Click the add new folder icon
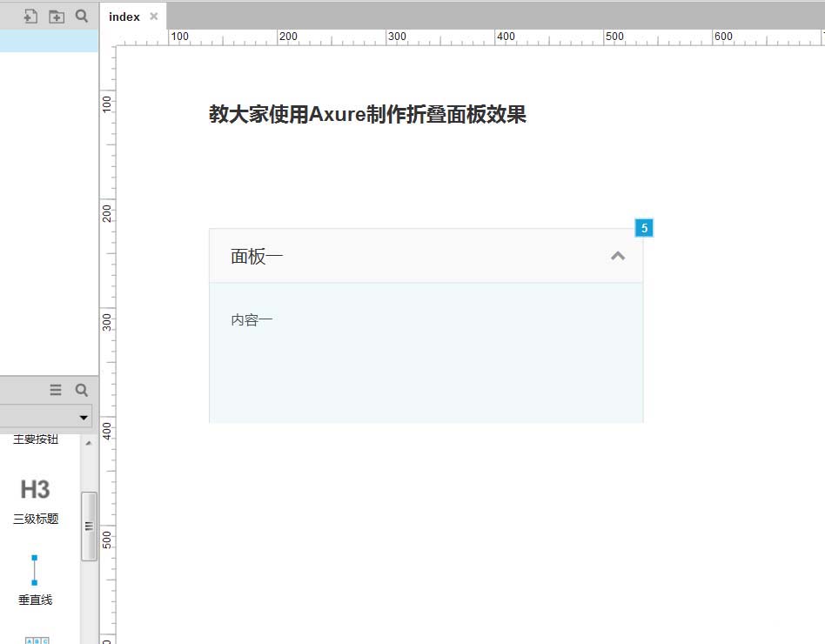The height and width of the screenshot is (644, 825). point(56,16)
